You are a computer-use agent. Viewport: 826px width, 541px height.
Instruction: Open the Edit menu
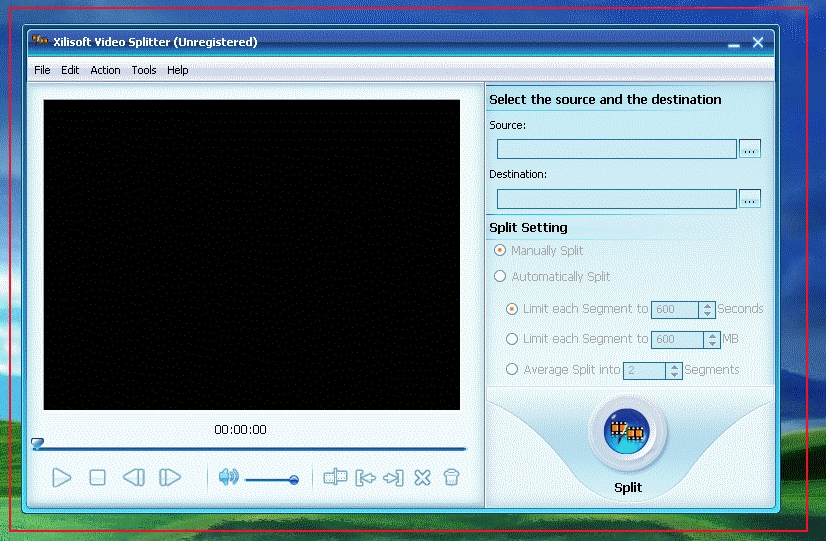coord(70,70)
